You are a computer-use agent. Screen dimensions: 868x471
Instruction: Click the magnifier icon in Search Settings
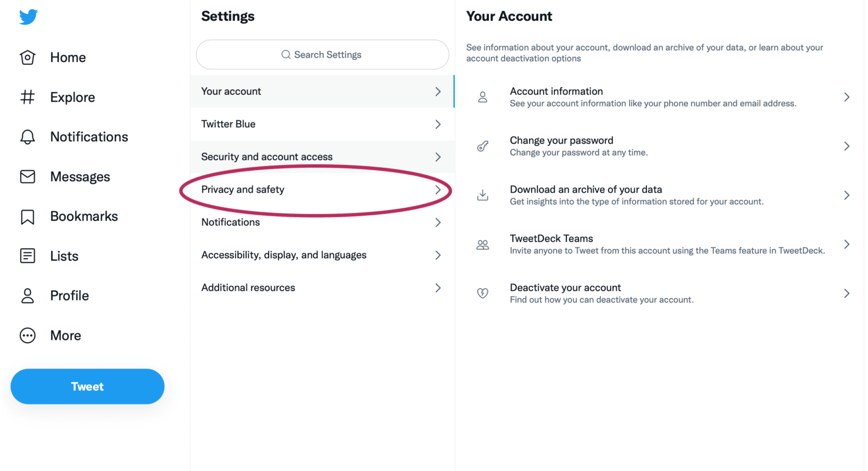click(286, 54)
